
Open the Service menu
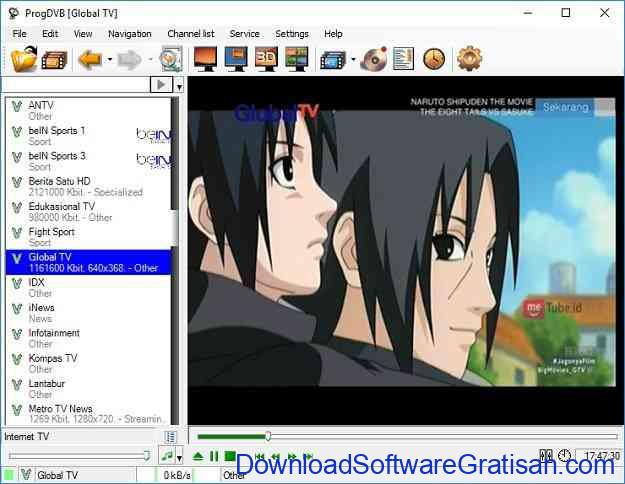click(244, 34)
